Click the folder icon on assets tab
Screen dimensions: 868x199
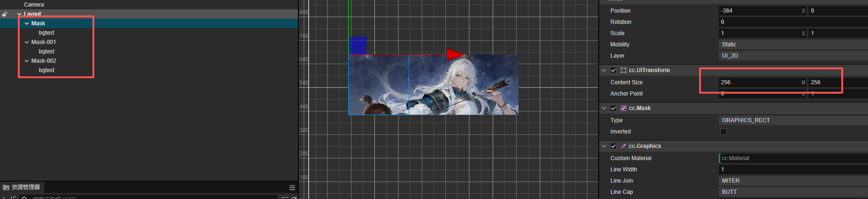point(6,187)
